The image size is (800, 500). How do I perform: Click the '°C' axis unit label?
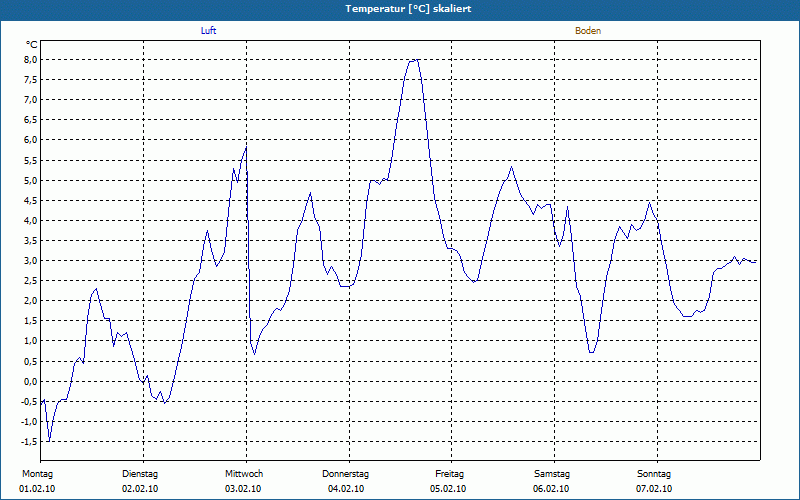pos(32,45)
